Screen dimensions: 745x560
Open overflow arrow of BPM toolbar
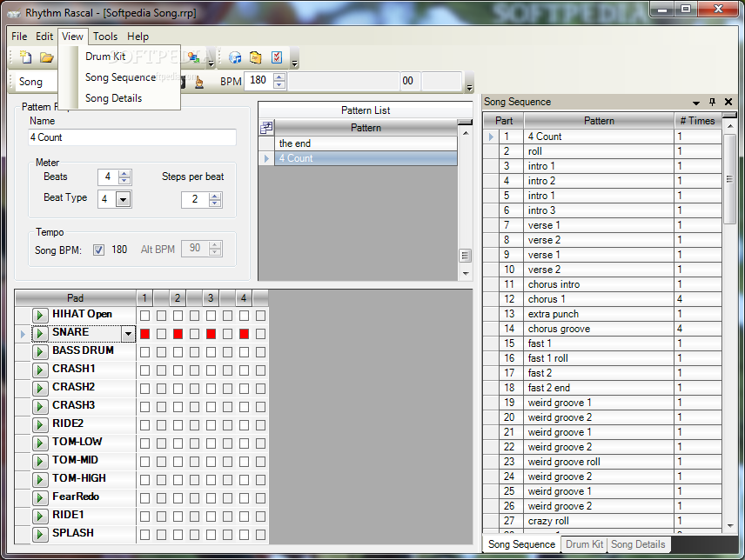tap(469, 88)
